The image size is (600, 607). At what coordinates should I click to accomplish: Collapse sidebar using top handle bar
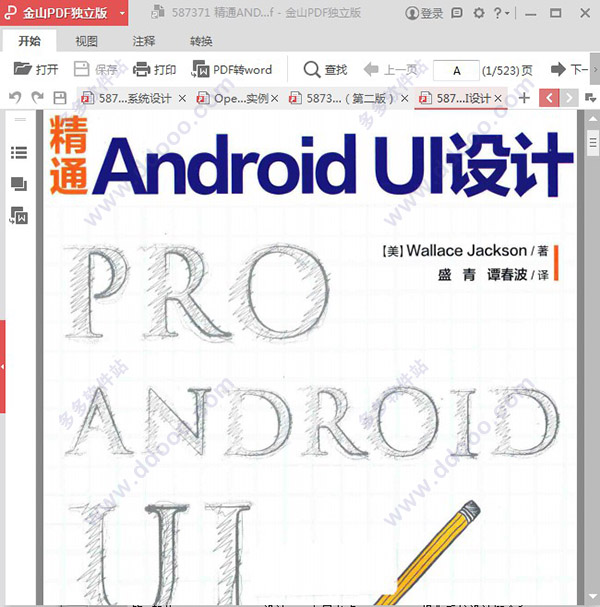[x=20, y=120]
